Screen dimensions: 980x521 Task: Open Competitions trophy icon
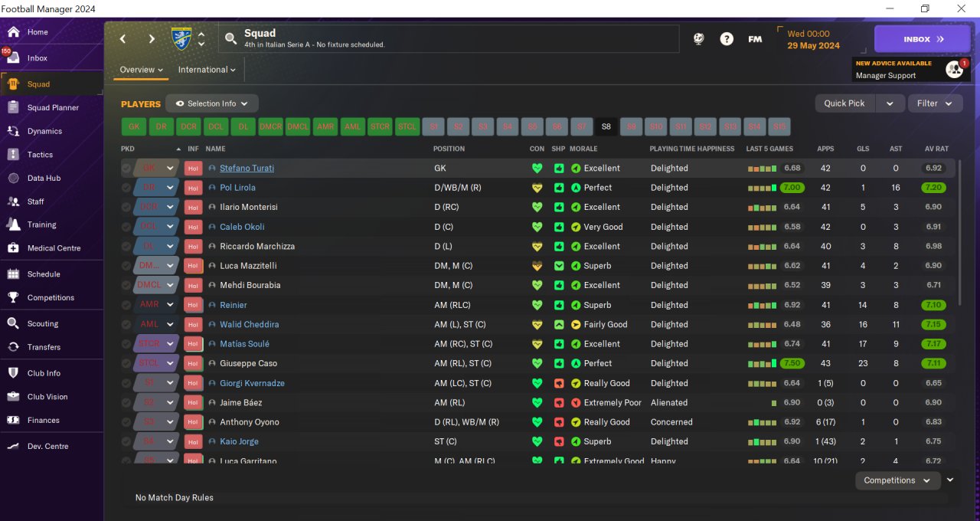pyautogui.click(x=13, y=297)
